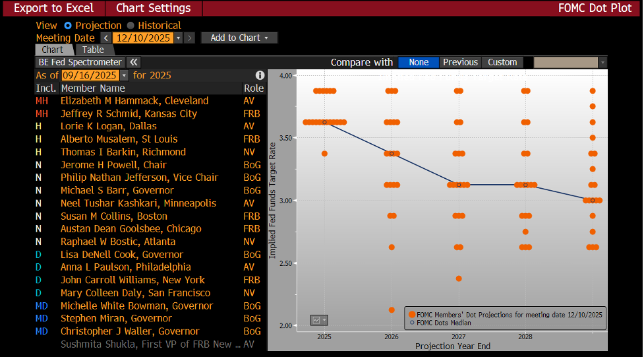Screen dimensions: 644x357
Task: Select the Raphael W Bostic, Atlanta row
Action: point(150,242)
